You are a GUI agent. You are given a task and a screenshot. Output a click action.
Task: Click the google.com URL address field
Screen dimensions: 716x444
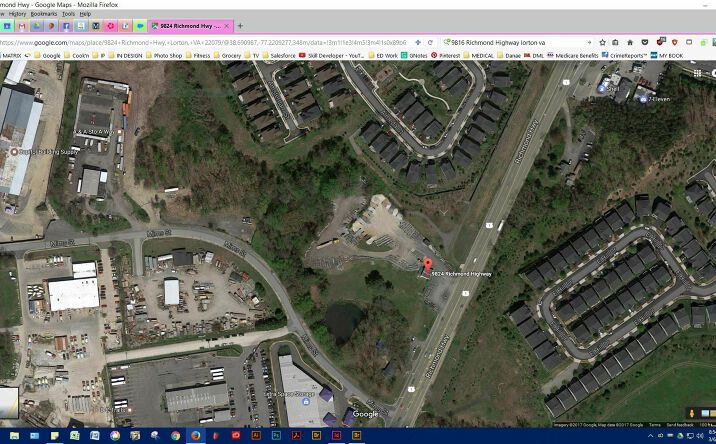tap(203, 42)
